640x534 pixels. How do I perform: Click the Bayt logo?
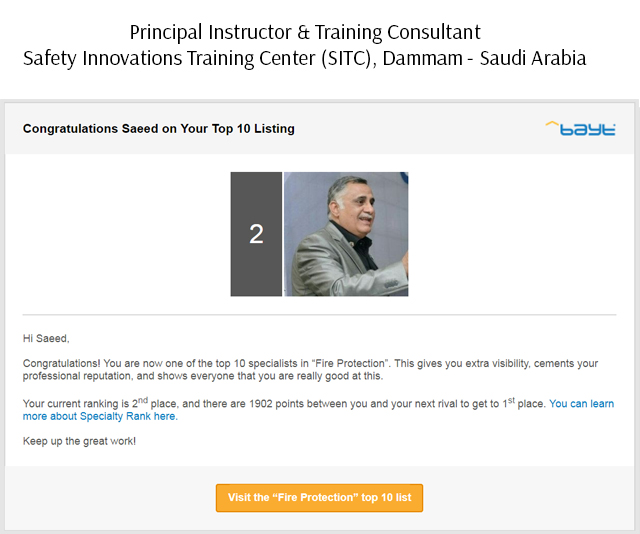[579, 129]
